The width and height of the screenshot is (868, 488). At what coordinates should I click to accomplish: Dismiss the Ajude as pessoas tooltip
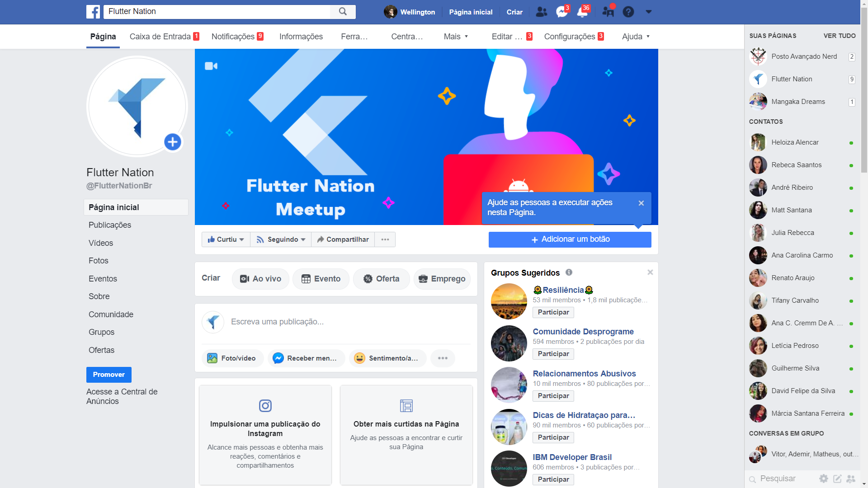pos(641,203)
